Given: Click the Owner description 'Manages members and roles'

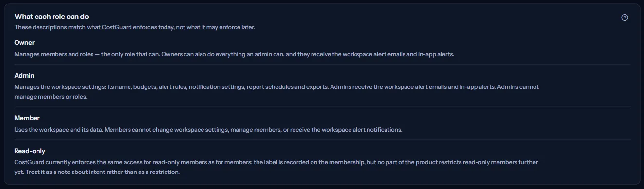Looking at the screenshot, I should [x=234, y=54].
